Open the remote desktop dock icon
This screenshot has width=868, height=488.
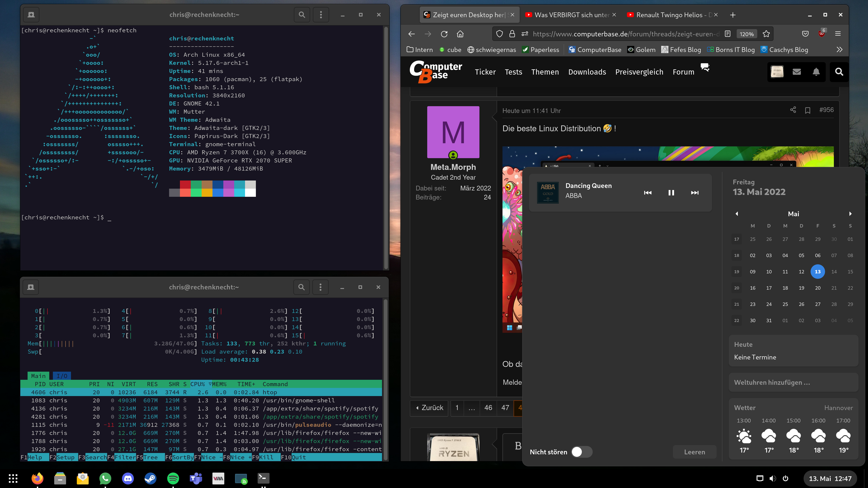coord(241,478)
